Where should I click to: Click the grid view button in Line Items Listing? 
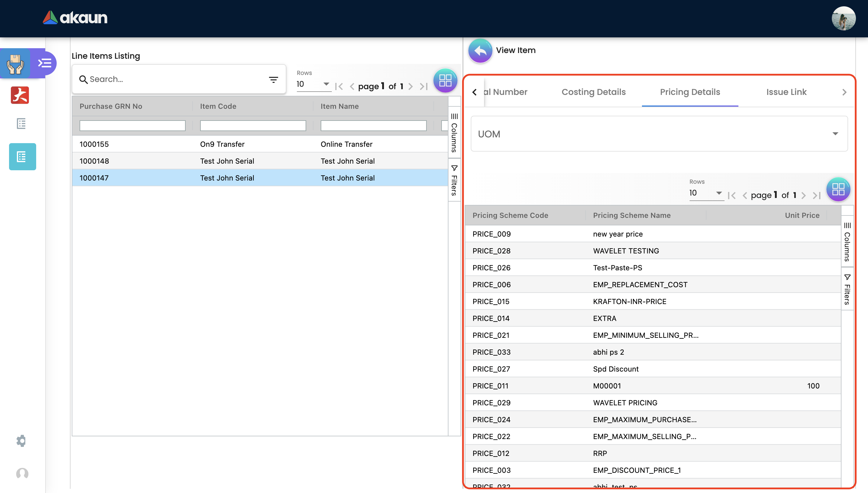[x=445, y=80]
